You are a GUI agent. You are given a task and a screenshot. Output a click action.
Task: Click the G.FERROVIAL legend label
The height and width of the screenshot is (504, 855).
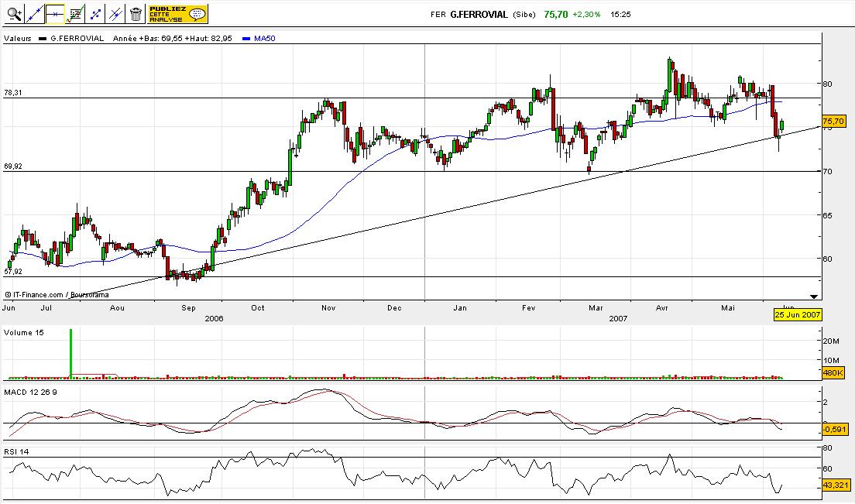coord(77,39)
